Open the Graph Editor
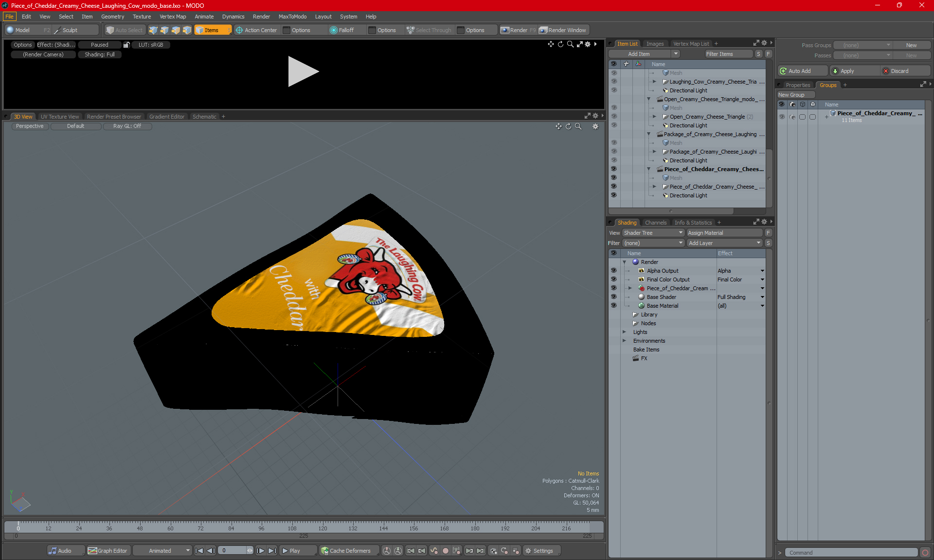The width and height of the screenshot is (934, 560). pos(108,551)
